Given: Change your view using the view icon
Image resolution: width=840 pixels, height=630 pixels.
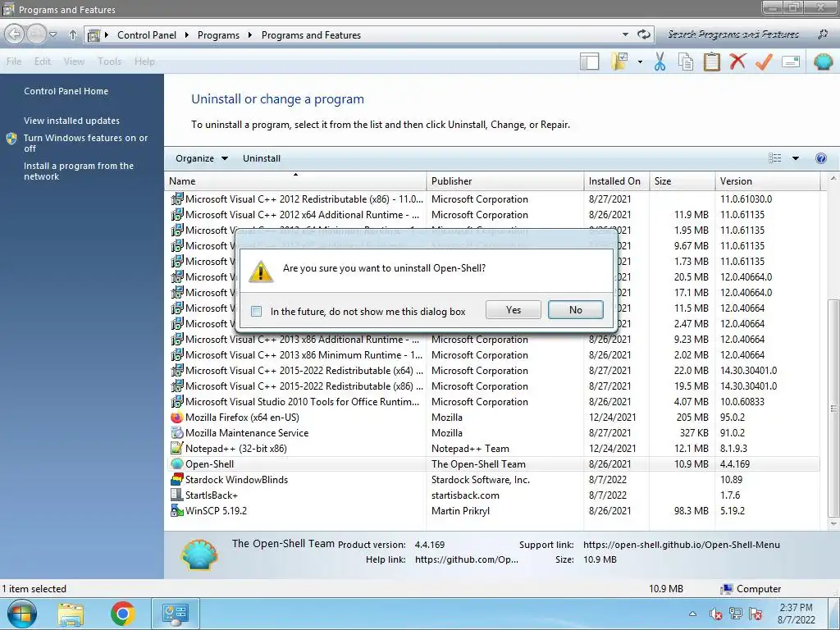Looking at the screenshot, I should click(774, 158).
